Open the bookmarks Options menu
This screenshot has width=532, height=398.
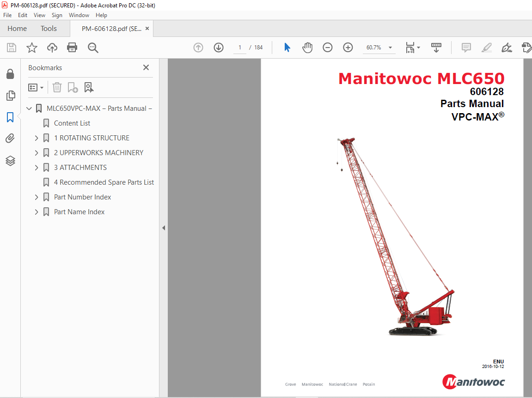pyautogui.click(x=36, y=87)
